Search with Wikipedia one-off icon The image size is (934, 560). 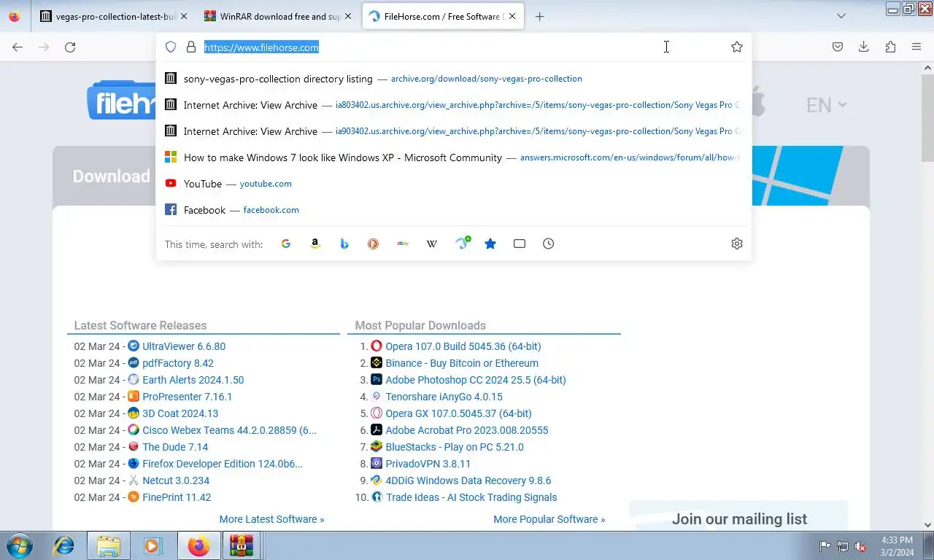(432, 244)
